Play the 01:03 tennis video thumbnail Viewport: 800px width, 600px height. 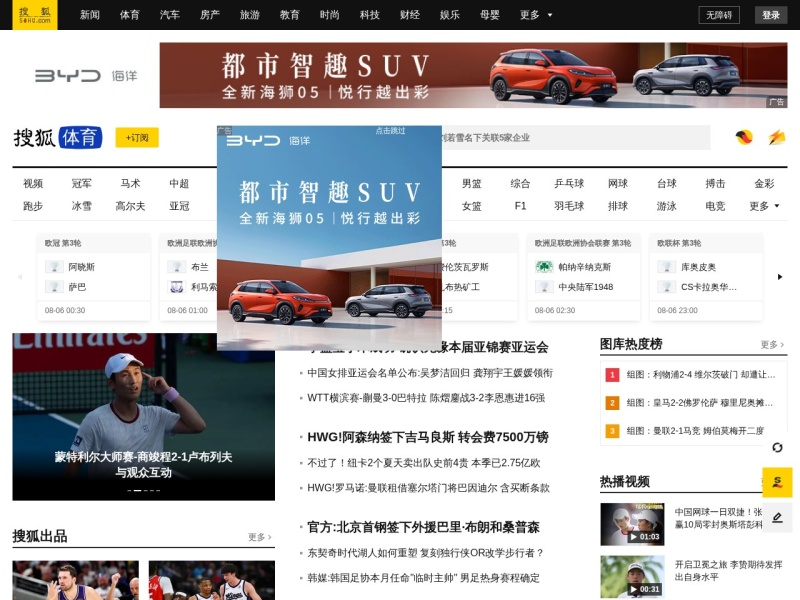click(632, 524)
